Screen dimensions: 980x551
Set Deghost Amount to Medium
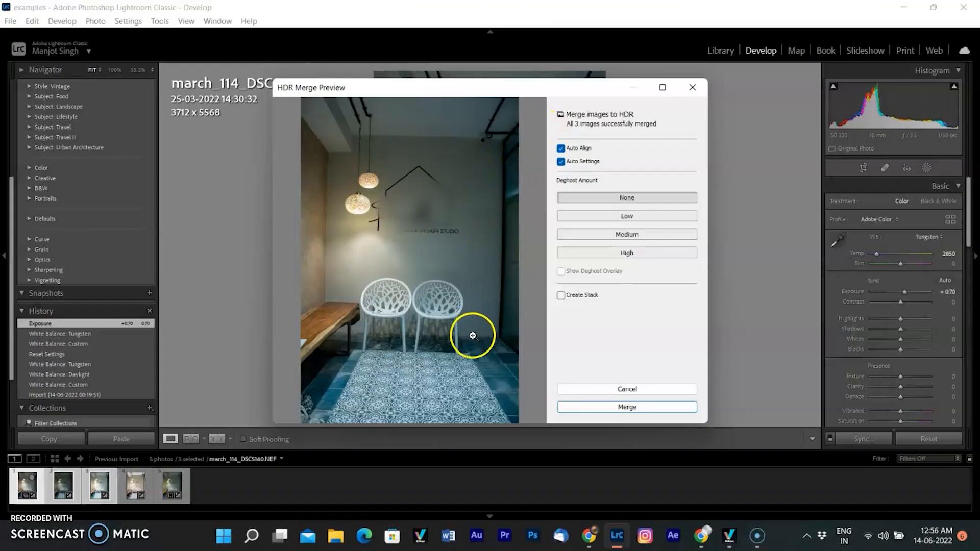[x=627, y=234]
